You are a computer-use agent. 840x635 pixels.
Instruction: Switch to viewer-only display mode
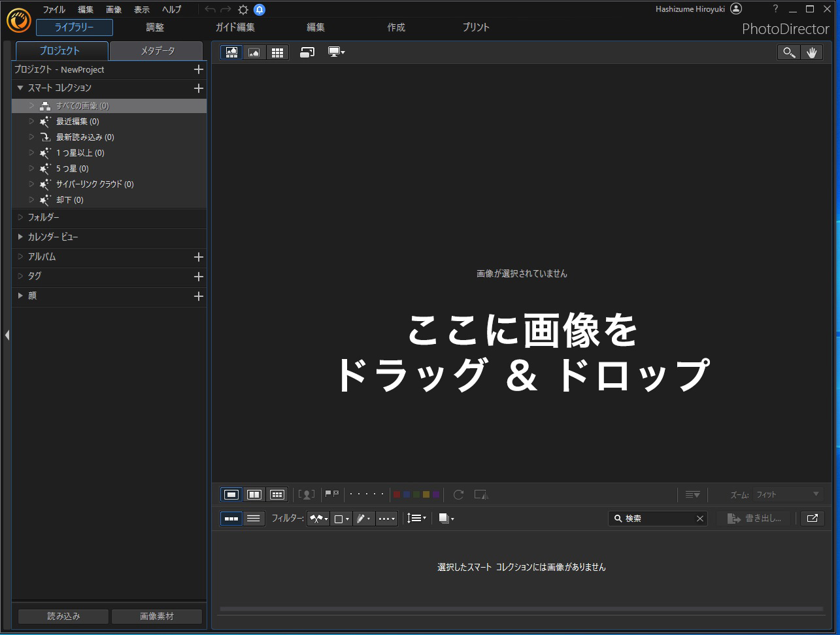point(254,52)
